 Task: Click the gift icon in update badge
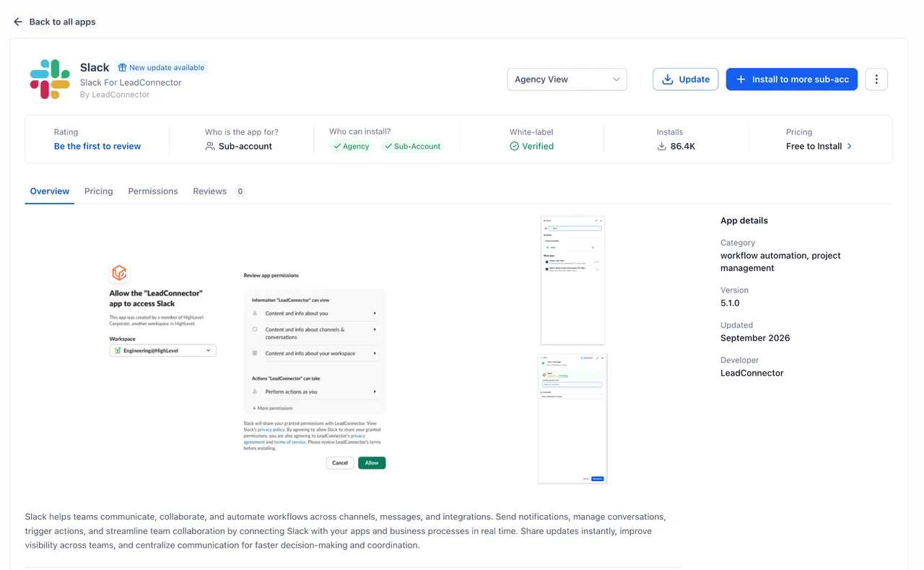coord(122,67)
